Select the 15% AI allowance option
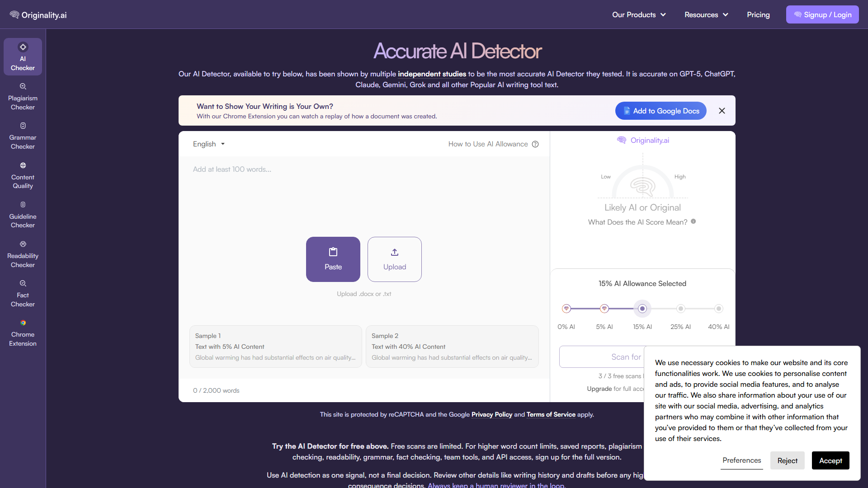 642,309
